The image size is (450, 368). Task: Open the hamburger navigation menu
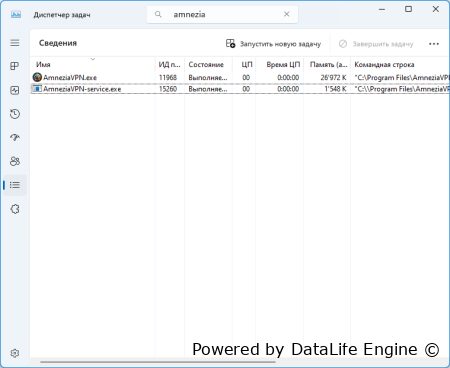click(15, 43)
